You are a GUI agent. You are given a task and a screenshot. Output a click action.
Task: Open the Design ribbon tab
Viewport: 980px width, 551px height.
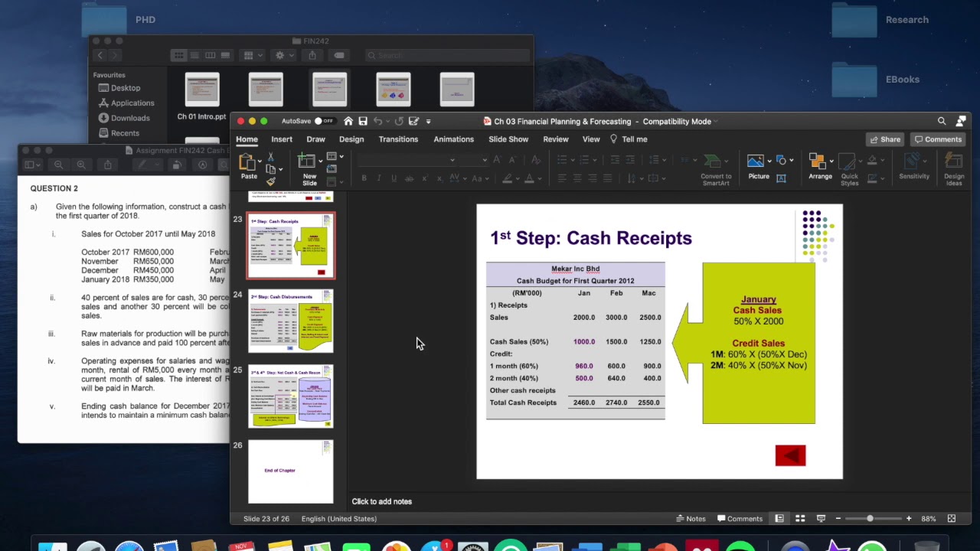(x=351, y=139)
